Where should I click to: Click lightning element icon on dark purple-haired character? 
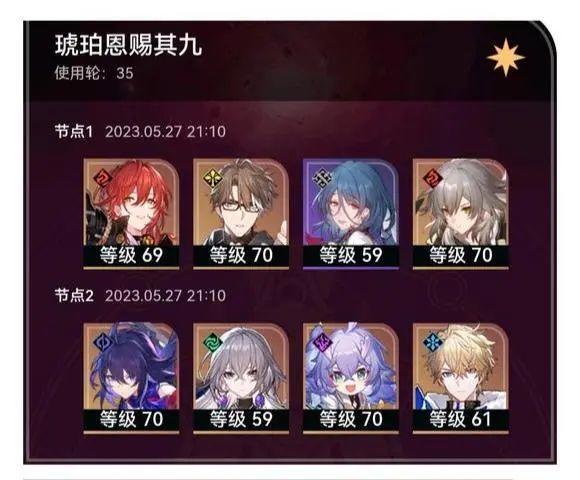point(102,342)
